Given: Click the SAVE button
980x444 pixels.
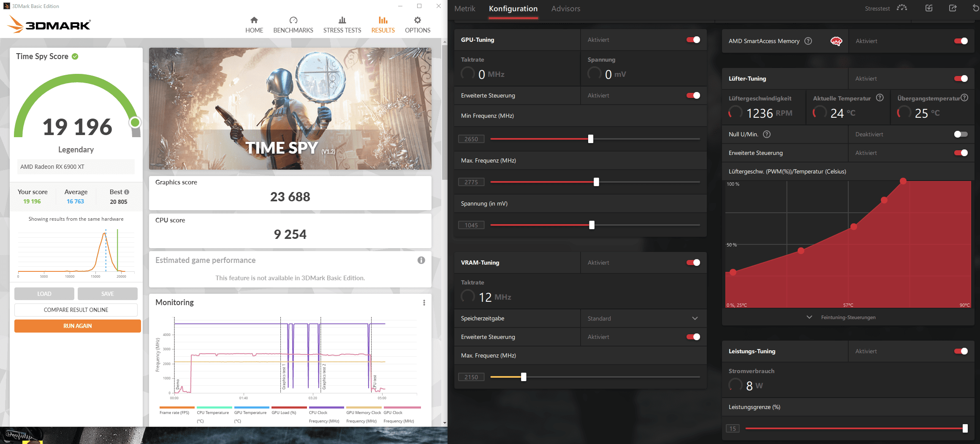Looking at the screenshot, I should (108, 294).
